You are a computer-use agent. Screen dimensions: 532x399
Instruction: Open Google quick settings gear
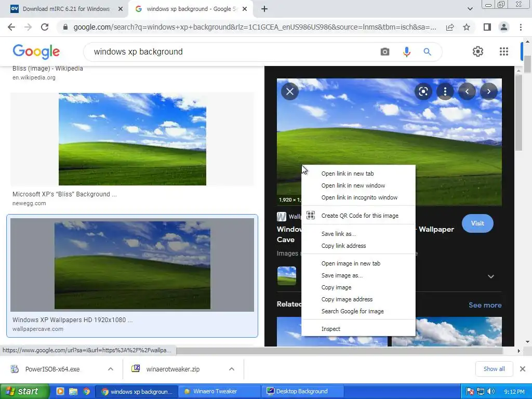(x=478, y=51)
